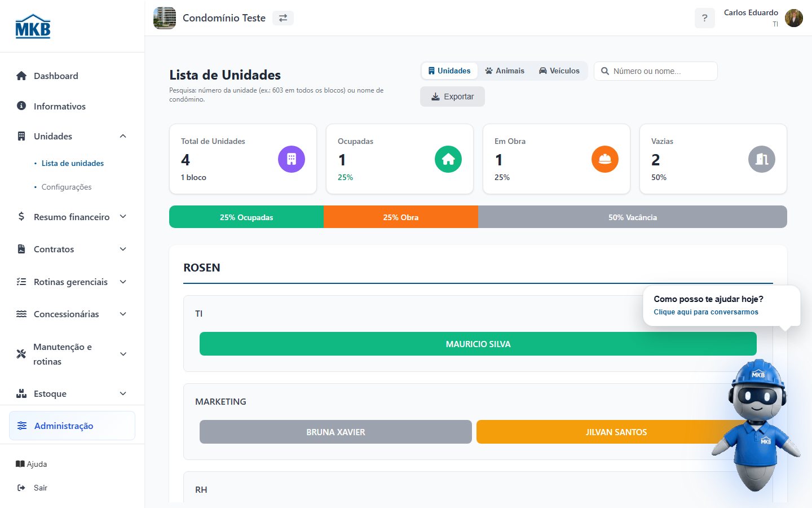Screen dimensions: 812x508
Task: Click the purple Total de Unidades icon
Action: (292, 159)
